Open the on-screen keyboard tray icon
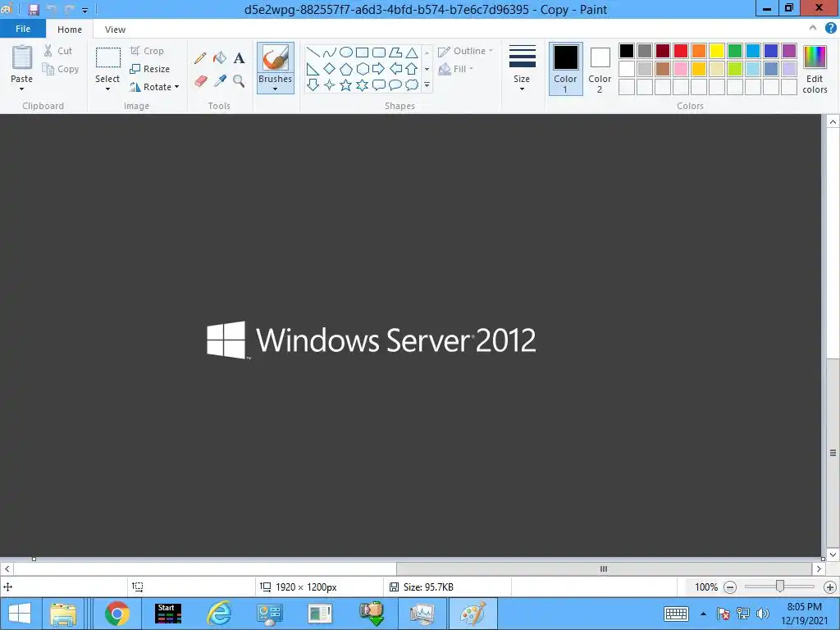The image size is (840, 630). coord(676,614)
